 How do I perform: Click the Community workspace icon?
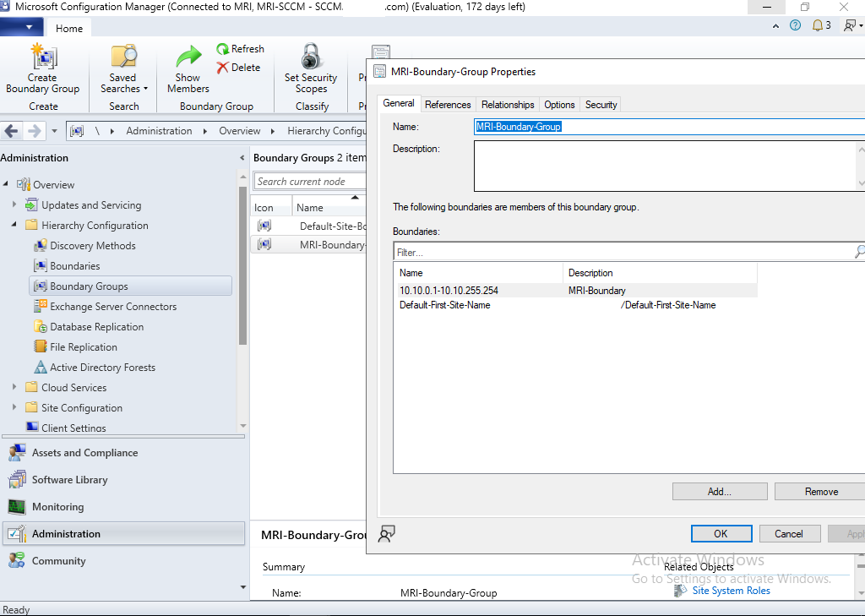pyautogui.click(x=17, y=561)
